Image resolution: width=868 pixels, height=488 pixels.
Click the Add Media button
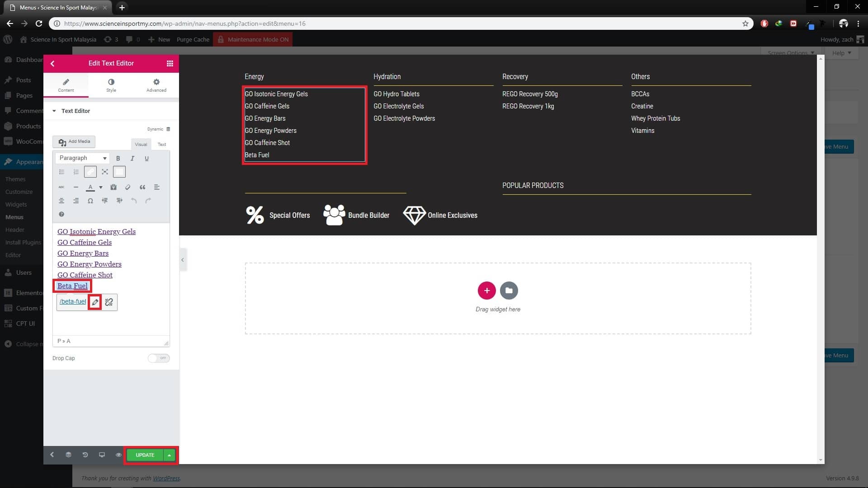(x=74, y=142)
